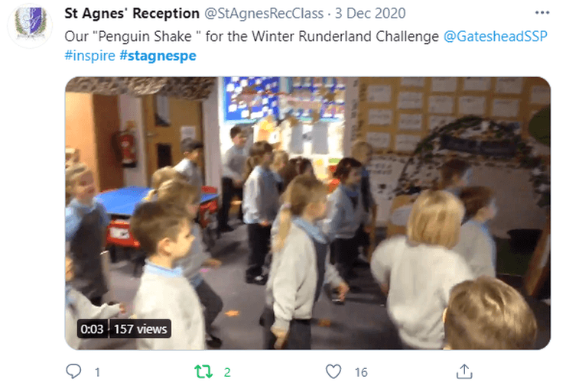The height and width of the screenshot is (392, 566).
Task: Follow the #stagnespe hashtag
Action: (158, 56)
